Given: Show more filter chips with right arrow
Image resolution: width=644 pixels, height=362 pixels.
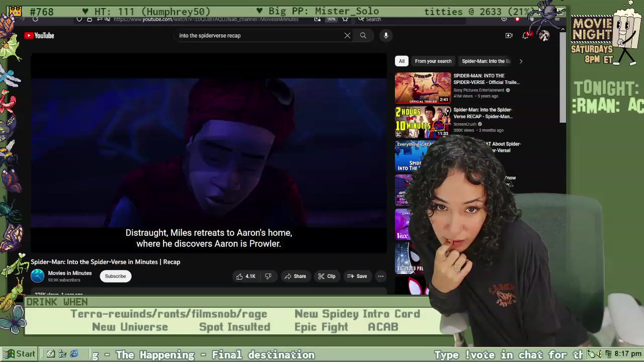Looking at the screenshot, I should 521,61.
